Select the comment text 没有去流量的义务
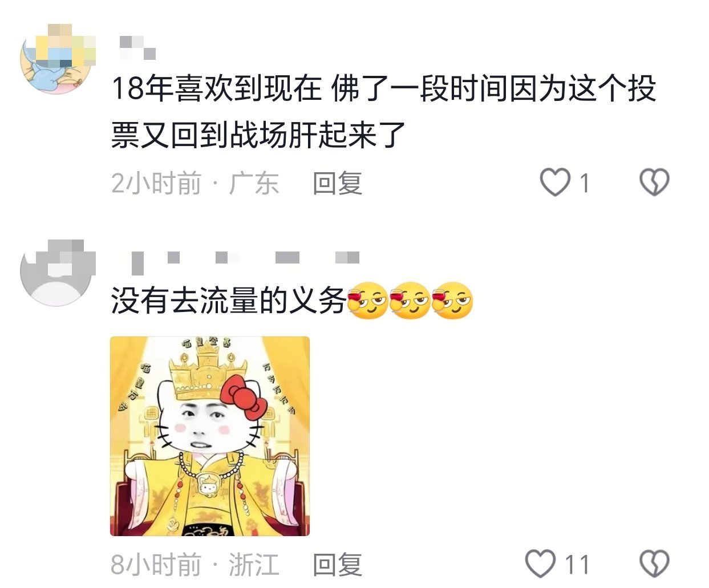This screenshot has width=709, height=588. [228, 300]
